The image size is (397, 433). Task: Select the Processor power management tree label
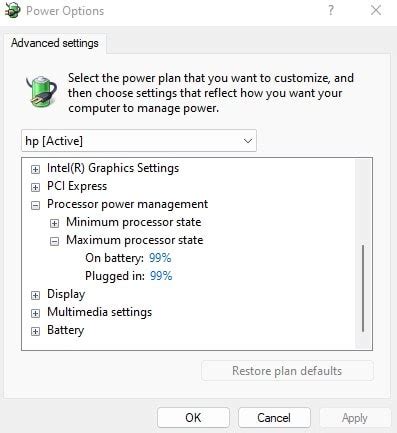127,204
